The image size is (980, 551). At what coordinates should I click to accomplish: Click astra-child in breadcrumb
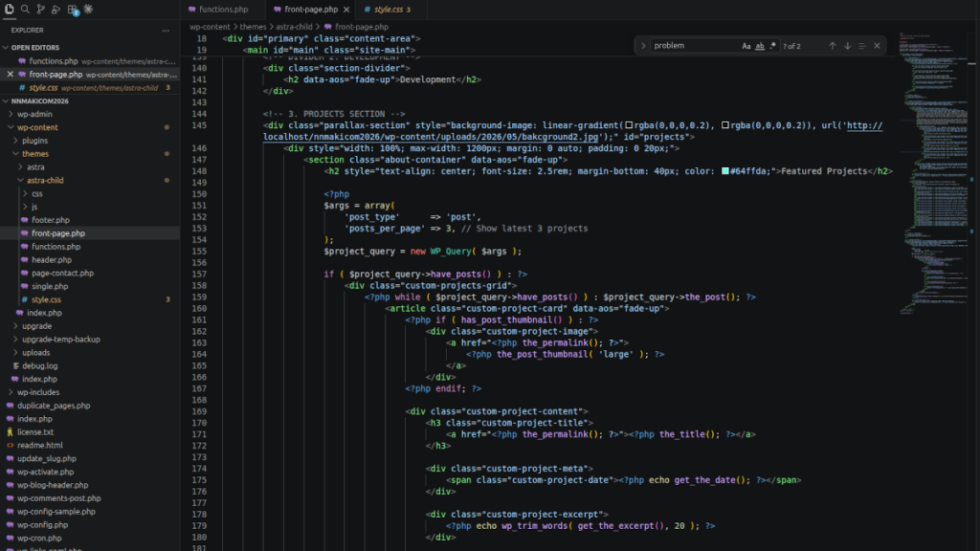[x=294, y=27]
